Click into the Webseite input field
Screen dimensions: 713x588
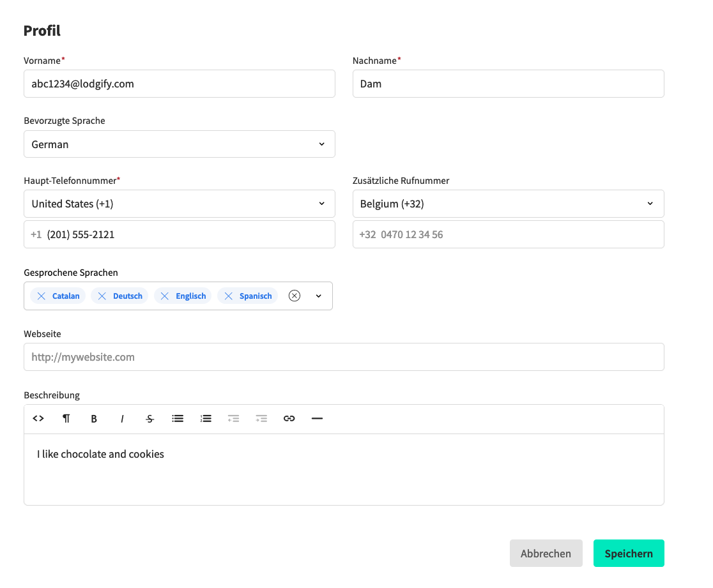click(x=344, y=357)
